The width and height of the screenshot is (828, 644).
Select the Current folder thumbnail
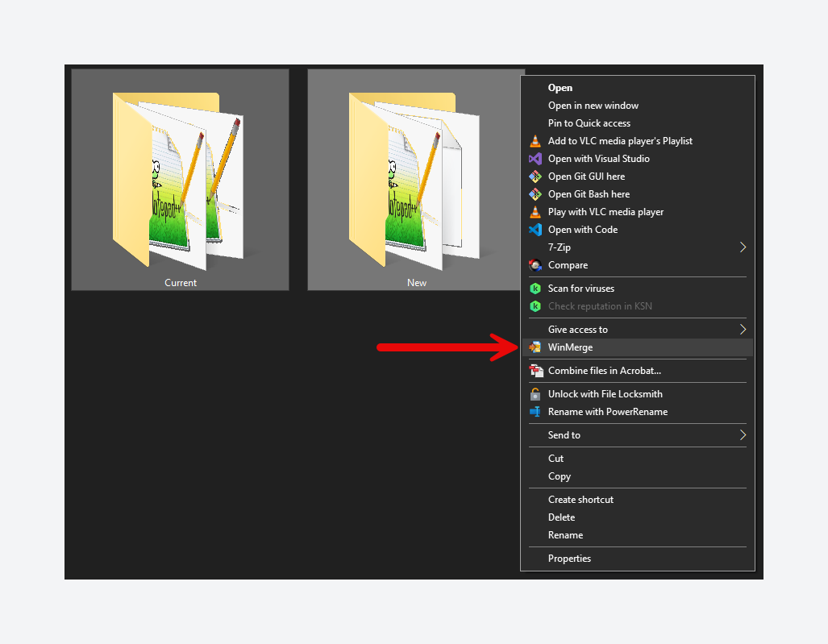click(x=180, y=180)
